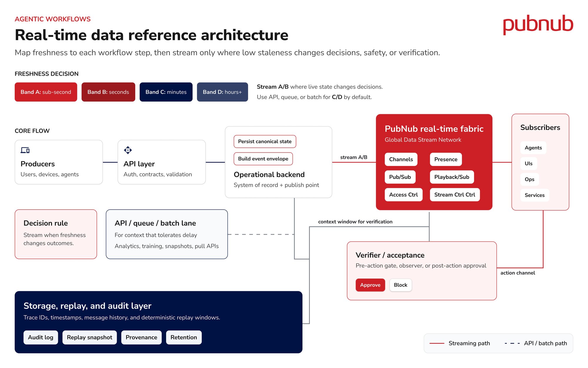Select the Access Ctrl chip
Viewport: 588px width, 368px height.
coord(403,195)
